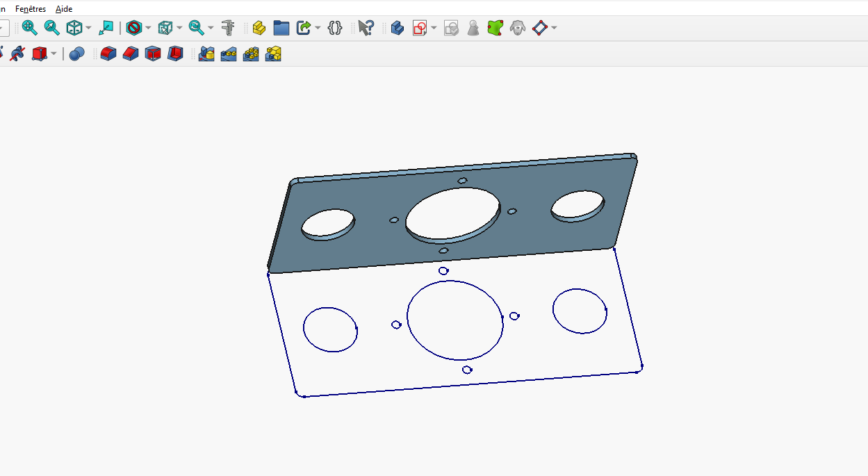868x476 pixels.
Task: Open the subtractive primitives dropdown arrow
Action: [x=54, y=54]
